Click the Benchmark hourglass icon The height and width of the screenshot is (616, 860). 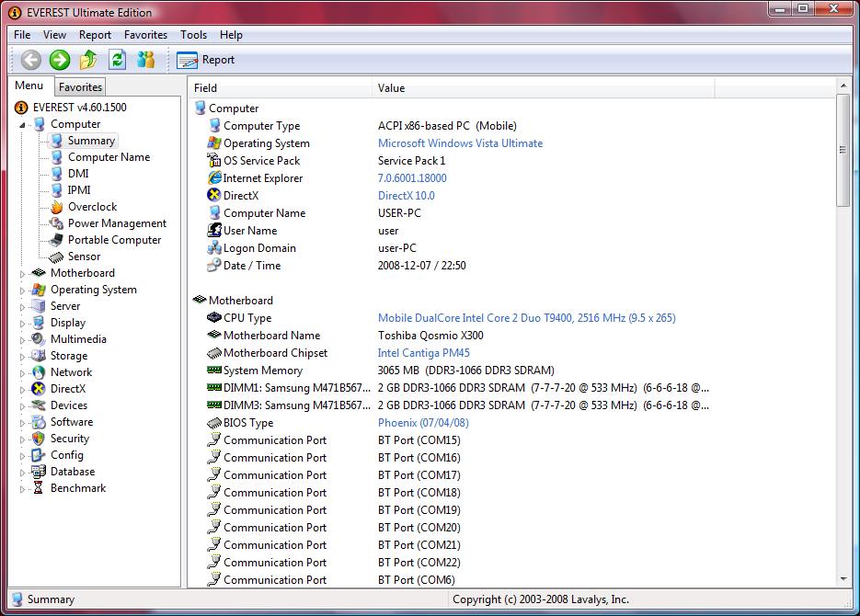pyautogui.click(x=39, y=488)
